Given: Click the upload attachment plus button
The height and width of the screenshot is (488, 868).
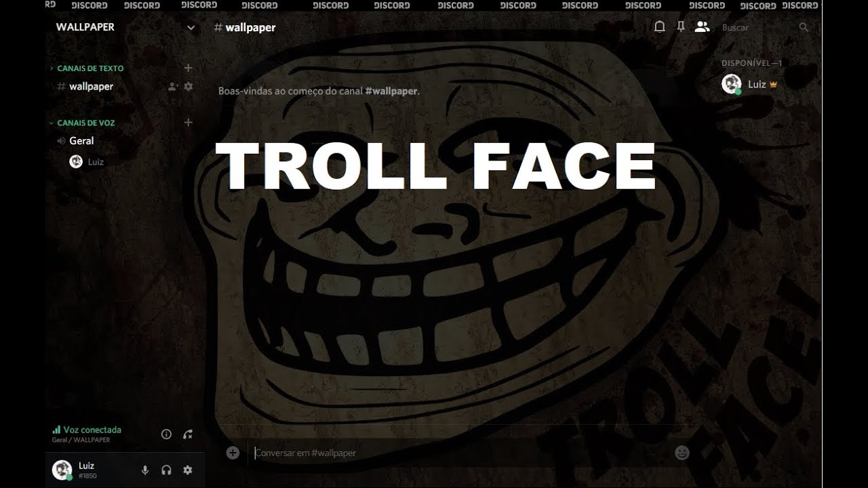Looking at the screenshot, I should click(x=233, y=453).
